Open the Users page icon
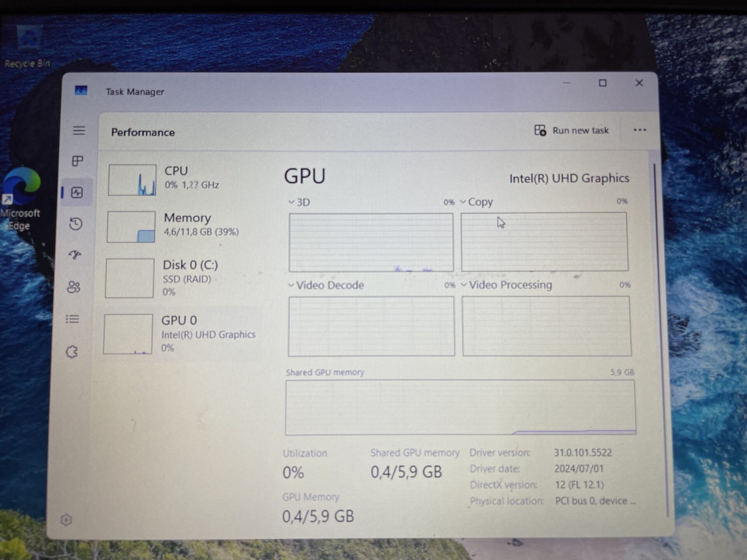This screenshot has height=560, width=747. tap(74, 287)
